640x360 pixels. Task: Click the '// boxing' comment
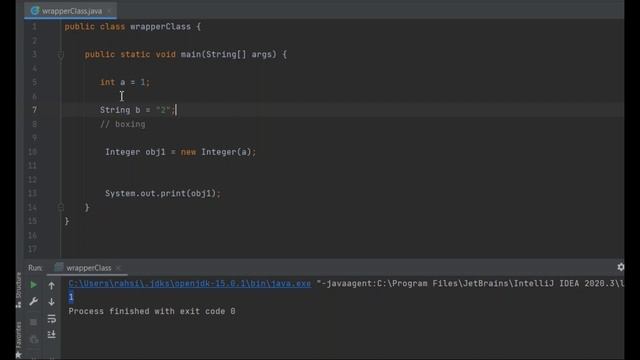click(123, 124)
